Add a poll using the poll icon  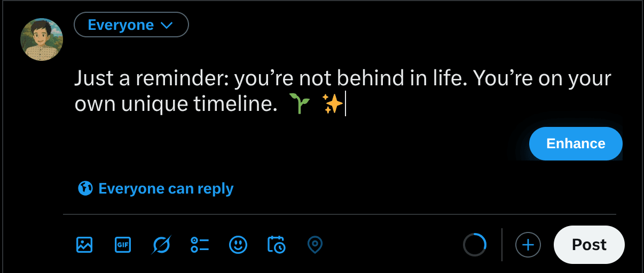(x=200, y=245)
